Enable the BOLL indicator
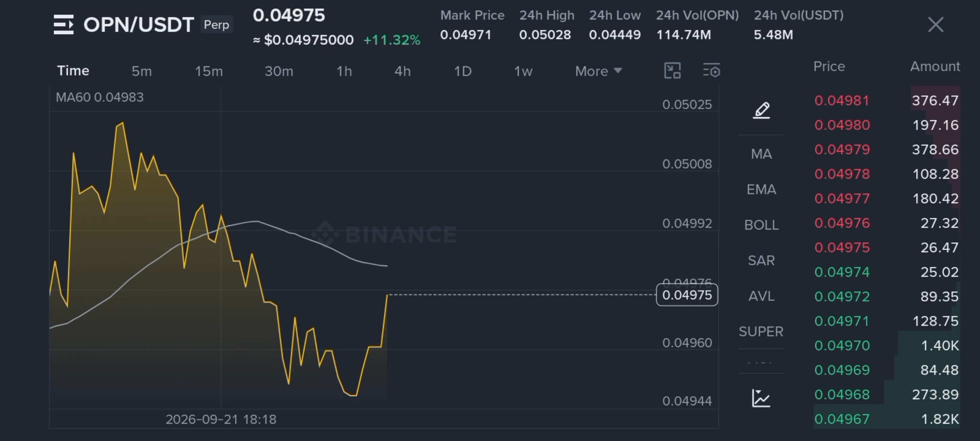Viewport: 980px width, 441px height. 761,225
